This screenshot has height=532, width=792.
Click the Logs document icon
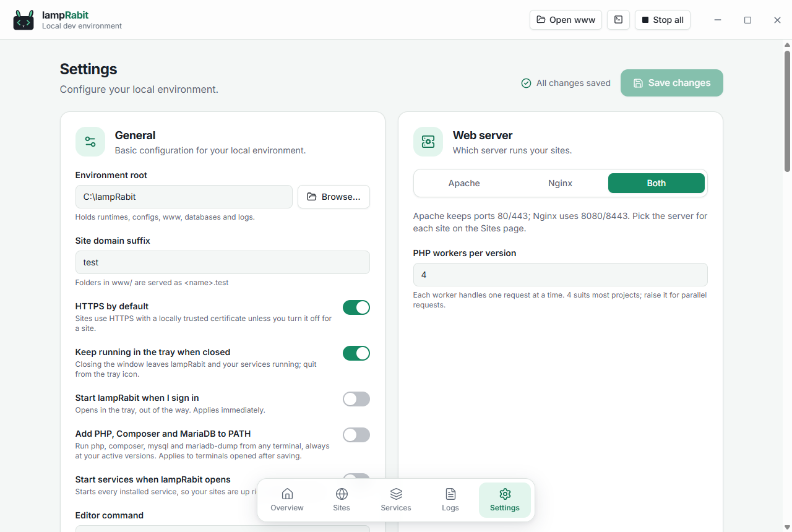(450, 494)
